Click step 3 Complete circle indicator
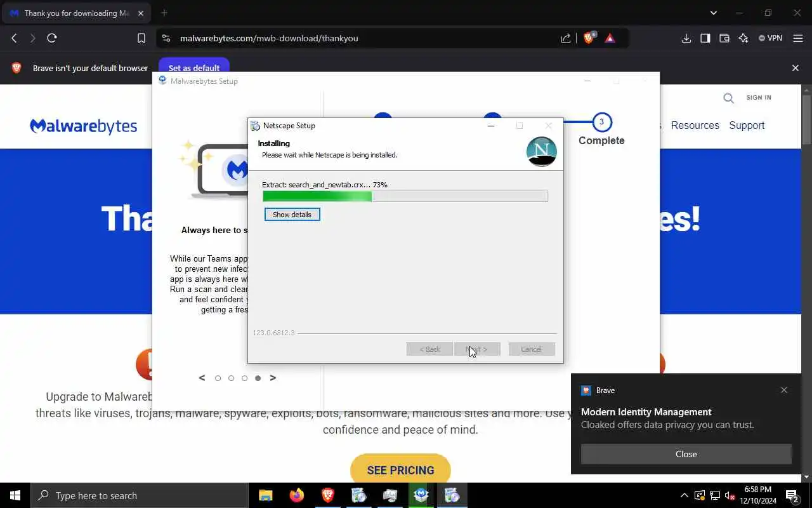The width and height of the screenshot is (812, 508). [x=601, y=122]
